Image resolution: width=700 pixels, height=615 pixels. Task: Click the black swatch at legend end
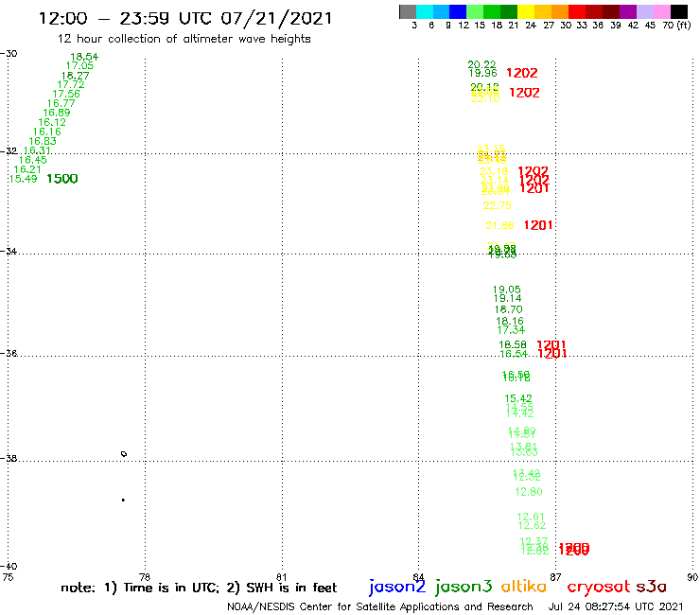(x=678, y=11)
